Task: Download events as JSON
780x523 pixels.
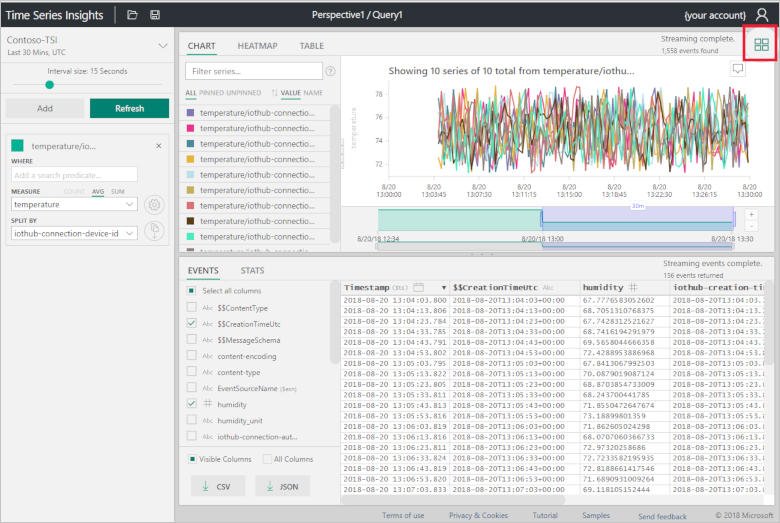Action: pyautogui.click(x=283, y=486)
